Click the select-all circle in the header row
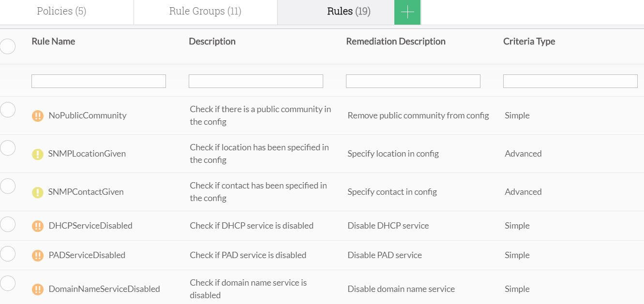The width and height of the screenshot is (644, 304). (8, 46)
